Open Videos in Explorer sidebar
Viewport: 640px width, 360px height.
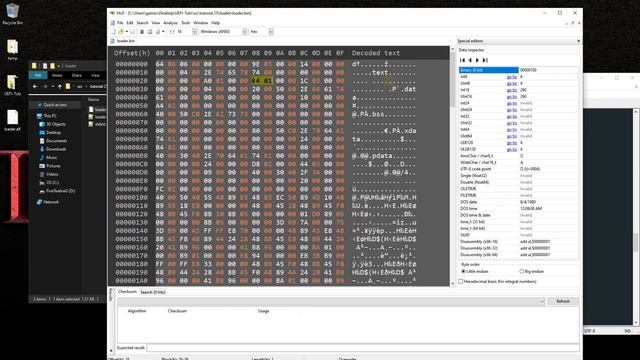[x=49, y=174]
